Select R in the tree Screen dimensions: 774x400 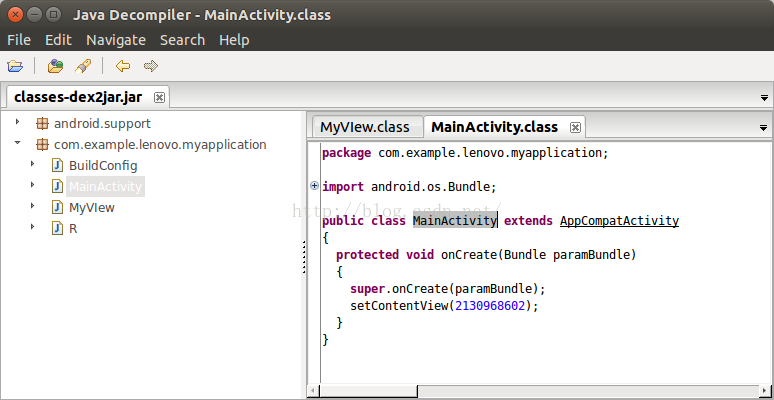point(73,229)
